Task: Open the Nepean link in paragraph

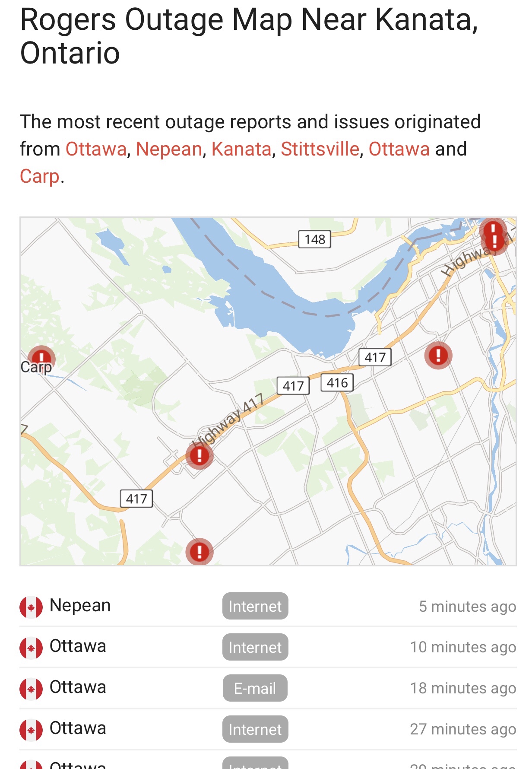Action: (x=169, y=149)
